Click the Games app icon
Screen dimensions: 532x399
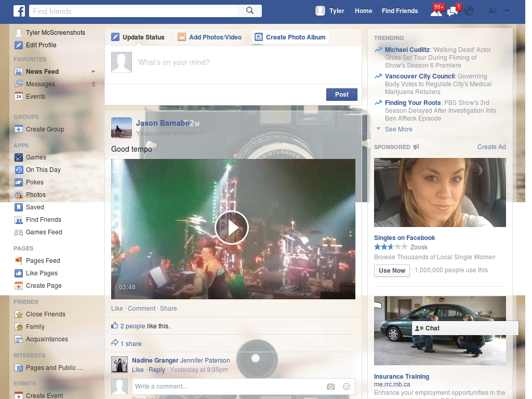[x=19, y=157]
